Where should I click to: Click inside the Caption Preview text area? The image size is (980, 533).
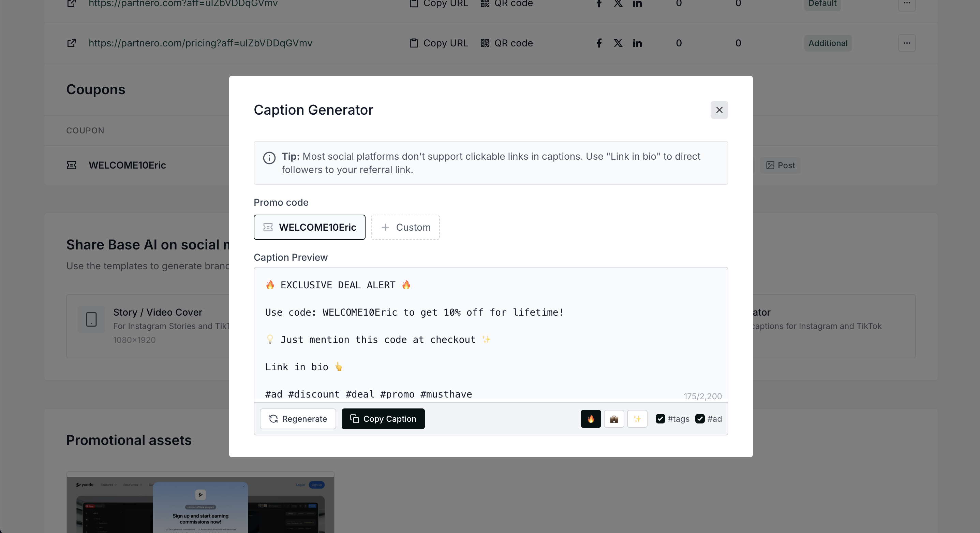[x=490, y=335]
